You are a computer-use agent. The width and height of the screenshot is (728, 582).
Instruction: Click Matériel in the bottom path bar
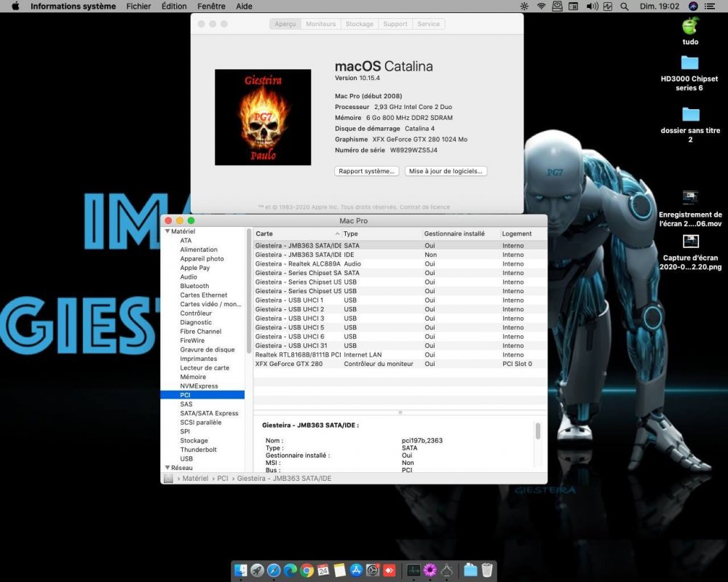coord(195,478)
